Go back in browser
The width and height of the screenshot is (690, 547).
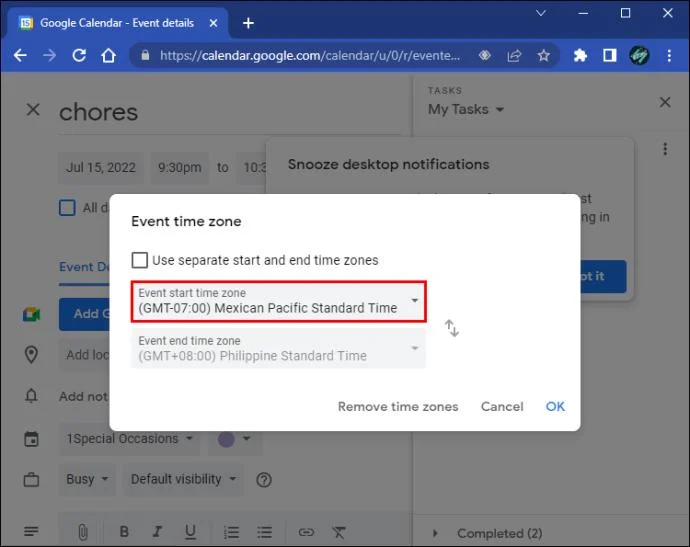[20, 55]
